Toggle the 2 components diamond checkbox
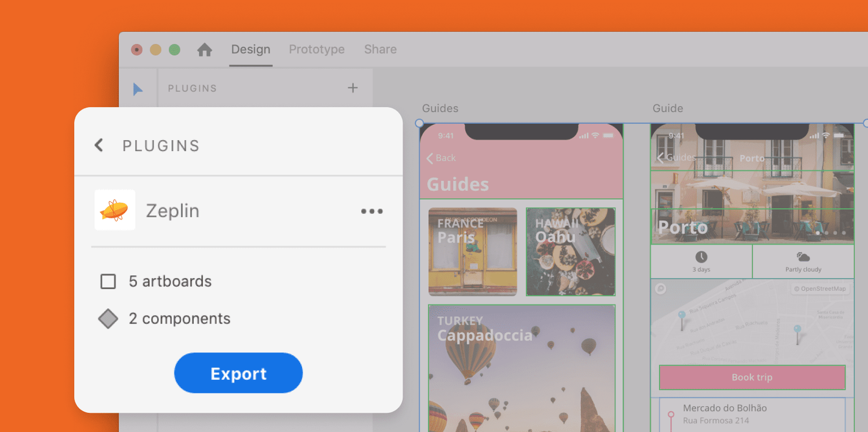The width and height of the screenshot is (868, 432). 108,318
